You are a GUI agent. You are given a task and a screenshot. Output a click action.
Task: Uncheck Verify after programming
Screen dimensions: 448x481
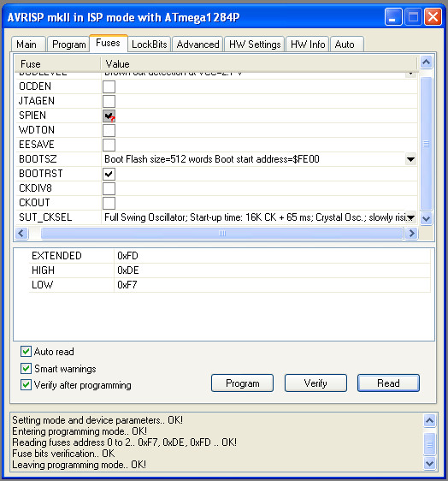pyautogui.click(x=26, y=384)
